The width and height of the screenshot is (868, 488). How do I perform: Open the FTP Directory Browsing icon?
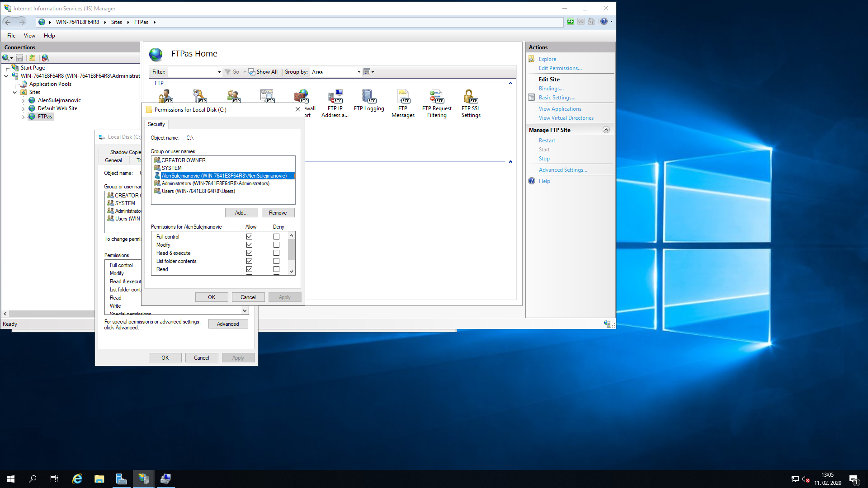point(267,96)
